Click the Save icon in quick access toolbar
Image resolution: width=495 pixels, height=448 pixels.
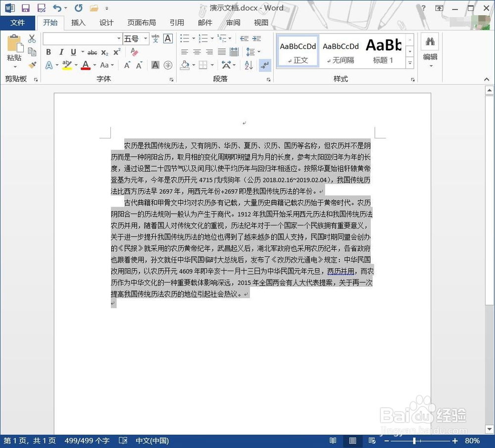[x=26, y=8]
